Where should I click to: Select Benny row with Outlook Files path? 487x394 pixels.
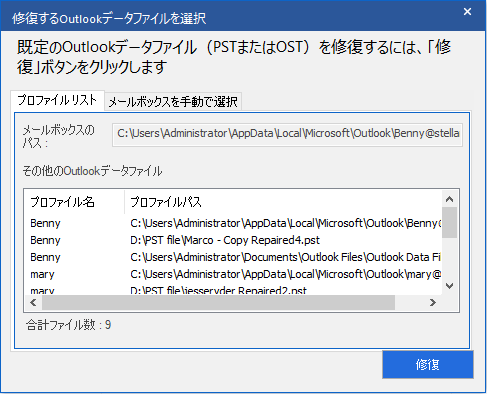pyautogui.click(x=233, y=257)
